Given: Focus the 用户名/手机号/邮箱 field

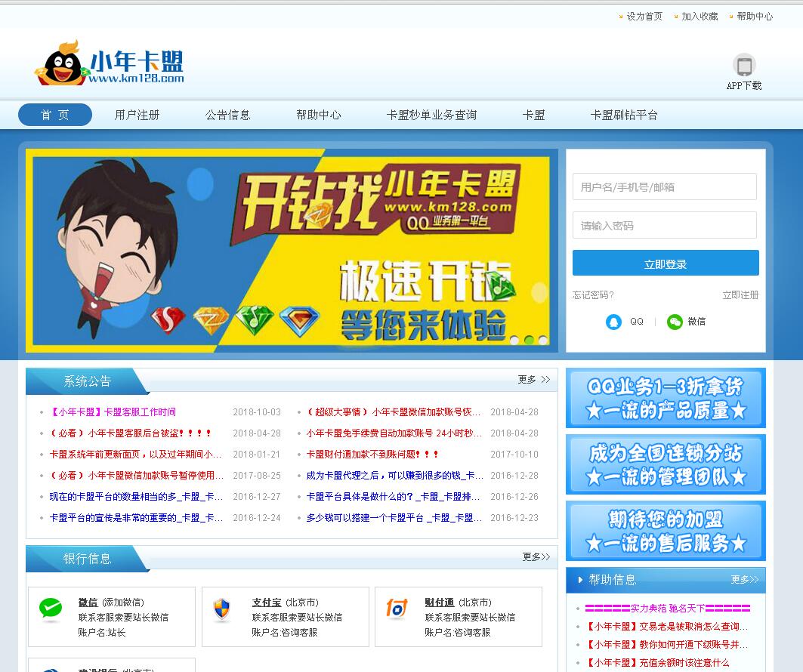Looking at the screenshot, I should coord(664,186).
